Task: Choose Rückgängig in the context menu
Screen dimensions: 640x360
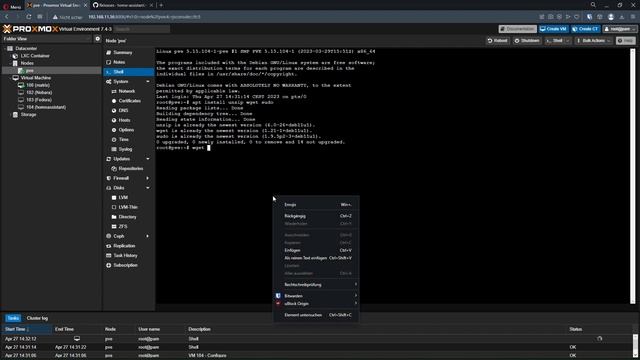Action: tap(316, 216)
